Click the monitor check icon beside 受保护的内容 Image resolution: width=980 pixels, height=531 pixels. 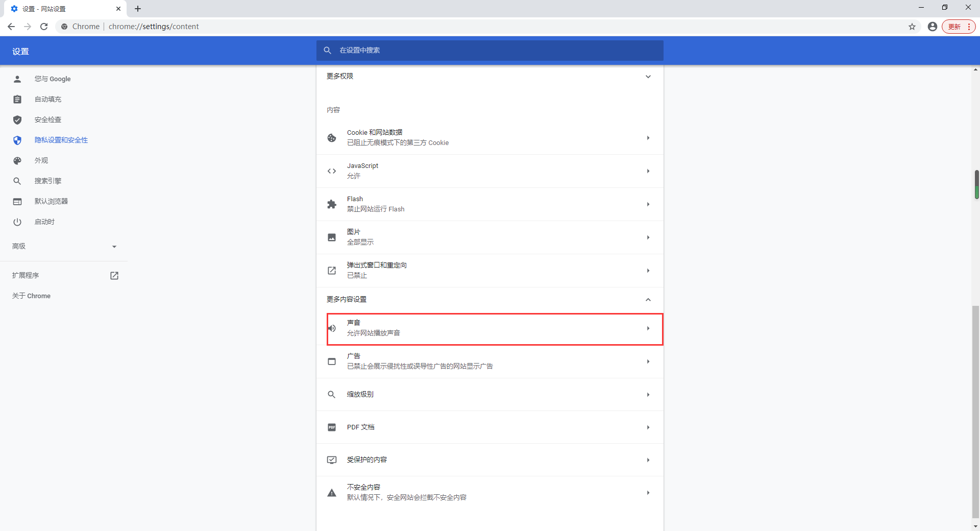332,460
